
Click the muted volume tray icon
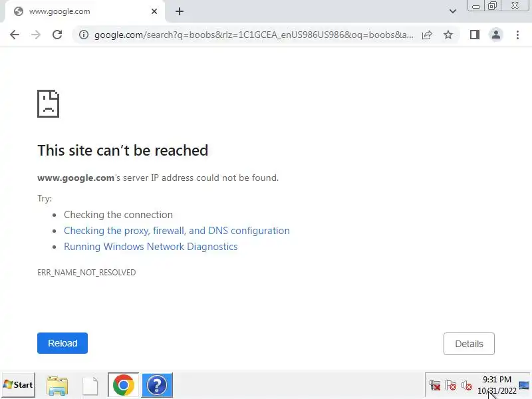[467, 386]
